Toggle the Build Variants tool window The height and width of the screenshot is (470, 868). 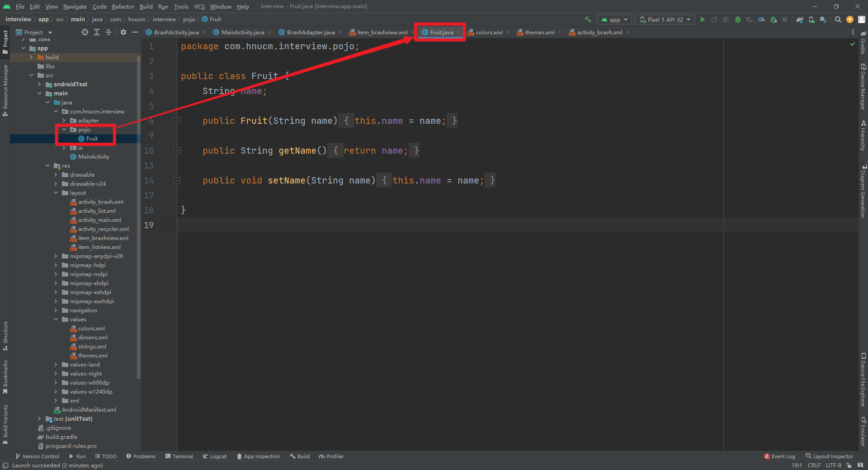[5, 424]
